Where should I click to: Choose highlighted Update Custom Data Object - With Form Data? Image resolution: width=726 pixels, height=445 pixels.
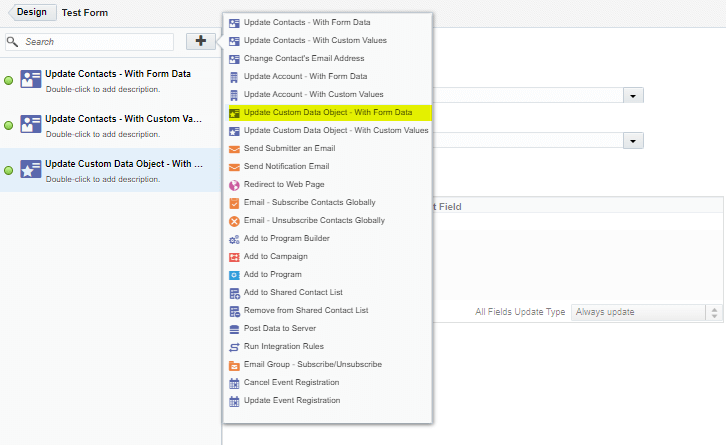click(329, 113)
